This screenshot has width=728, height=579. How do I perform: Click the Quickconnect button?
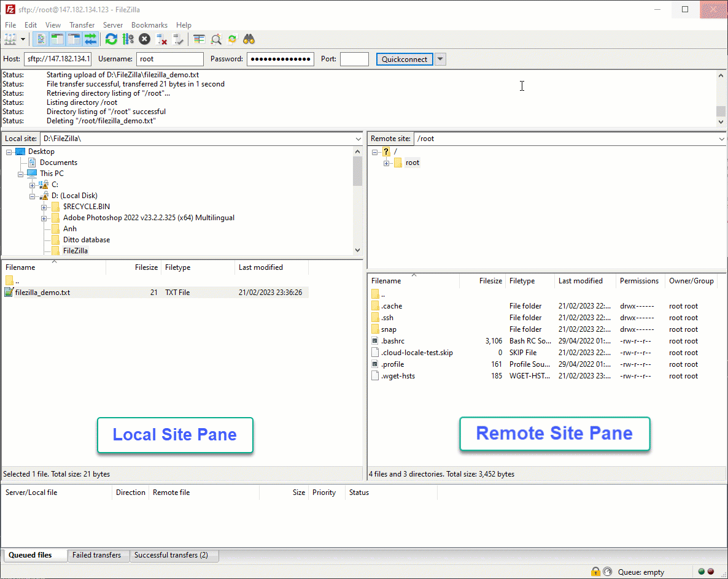pyautogui.click(x=404, y=59)
